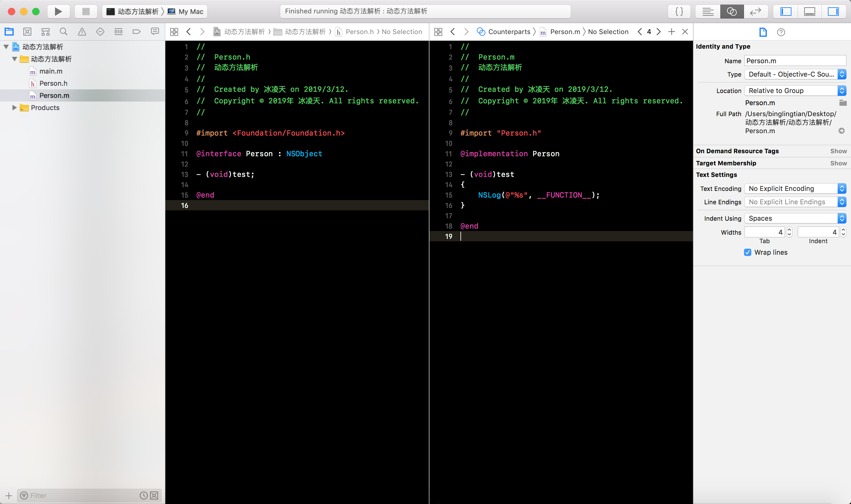The height and width of the screenshot is (504, 851).
Task: Select main.m in project navigator
Action: (50, 71)
